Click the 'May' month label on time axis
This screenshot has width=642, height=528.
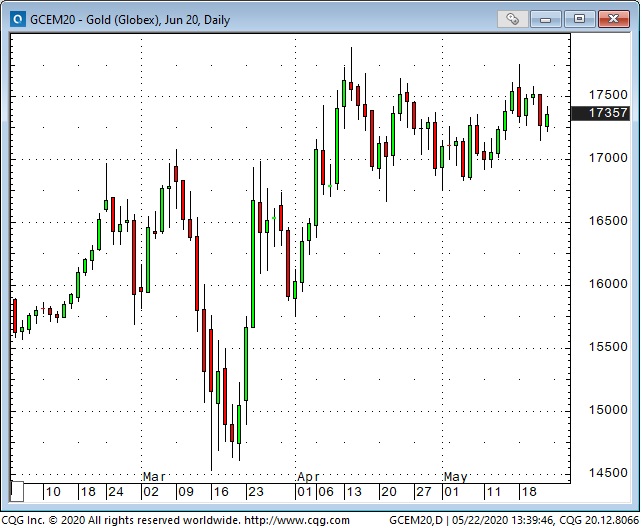(455, 477)
